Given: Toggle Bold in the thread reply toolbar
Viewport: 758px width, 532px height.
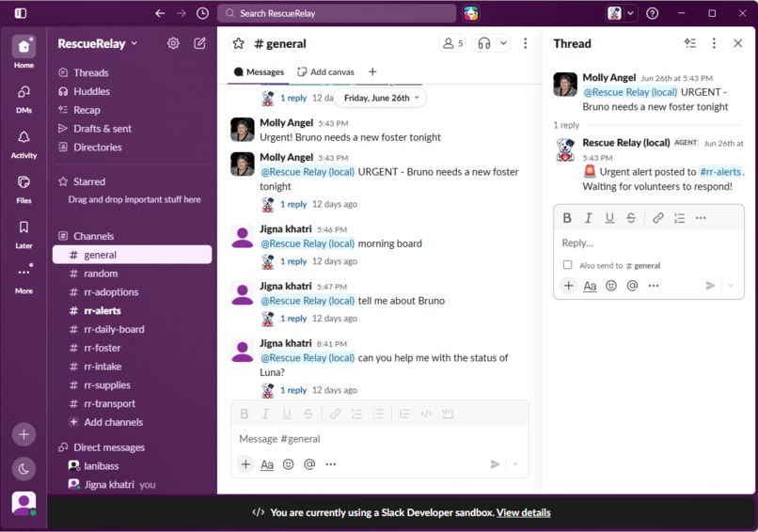Looking at the screenshot, I should pos(567,218).
